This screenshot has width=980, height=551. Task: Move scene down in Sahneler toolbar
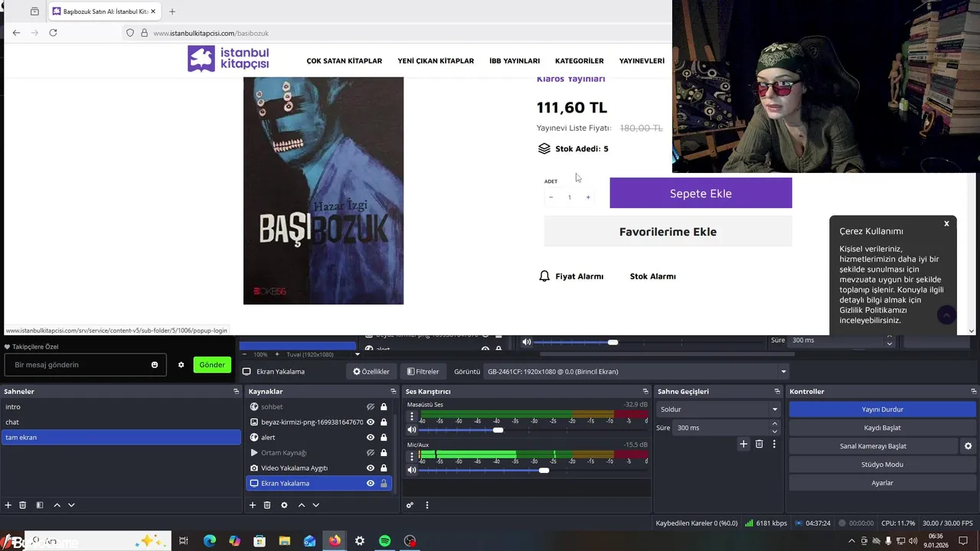(71, 505)
